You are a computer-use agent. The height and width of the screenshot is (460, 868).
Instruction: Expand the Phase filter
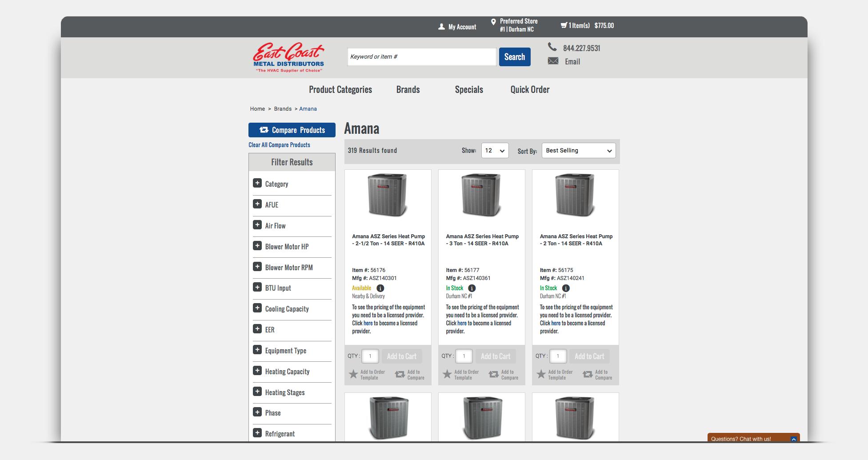pos(257,412)
